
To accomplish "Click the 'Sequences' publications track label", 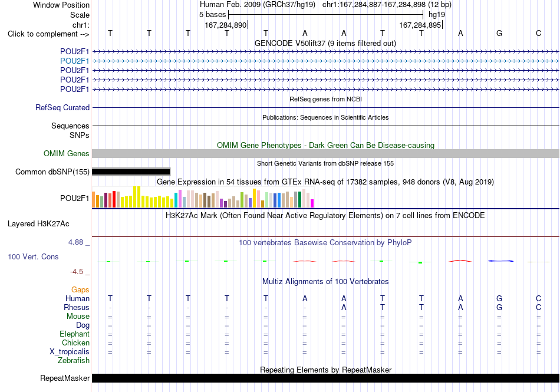I will 70,126.
